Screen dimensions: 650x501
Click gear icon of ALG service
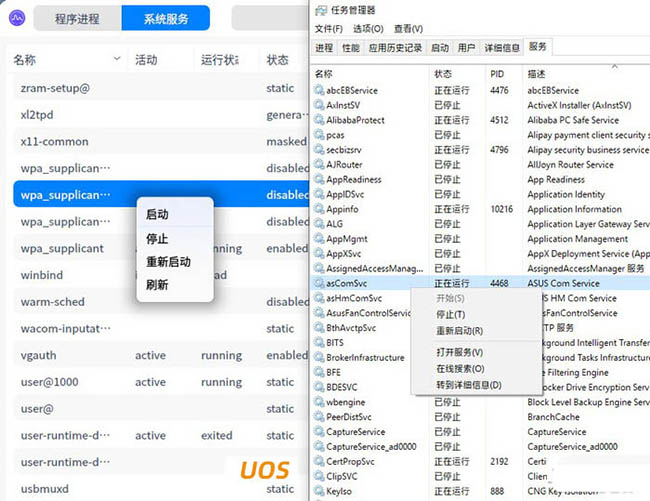point(319,224)
